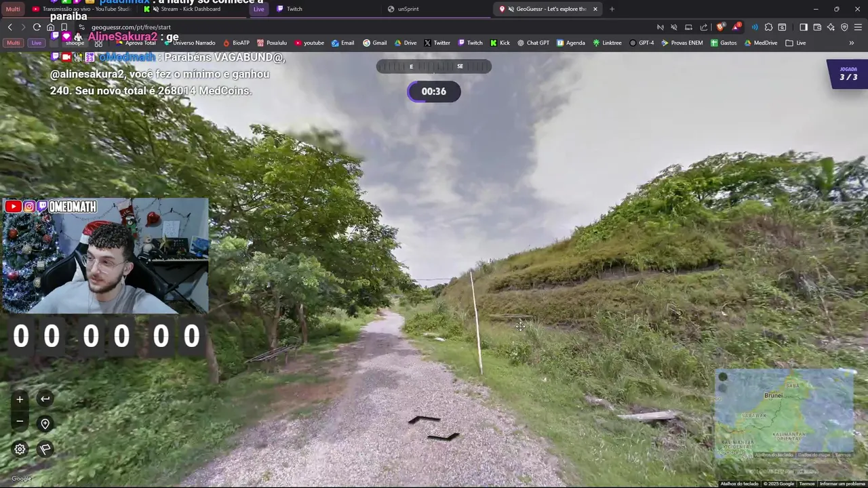Click the compass bar showing E and SE
Image resolution: width=868 pixels, height=488 pixels.
tap(434, 66)
